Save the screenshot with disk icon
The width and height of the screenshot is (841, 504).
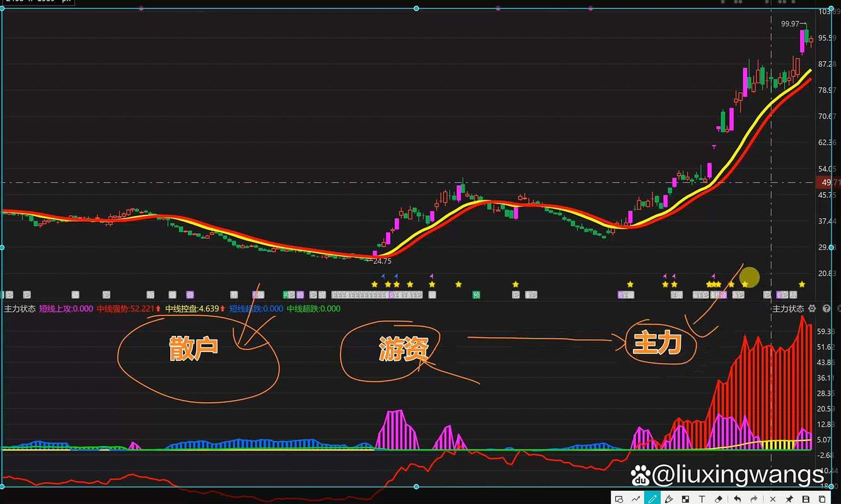click(x=805, y=499)
